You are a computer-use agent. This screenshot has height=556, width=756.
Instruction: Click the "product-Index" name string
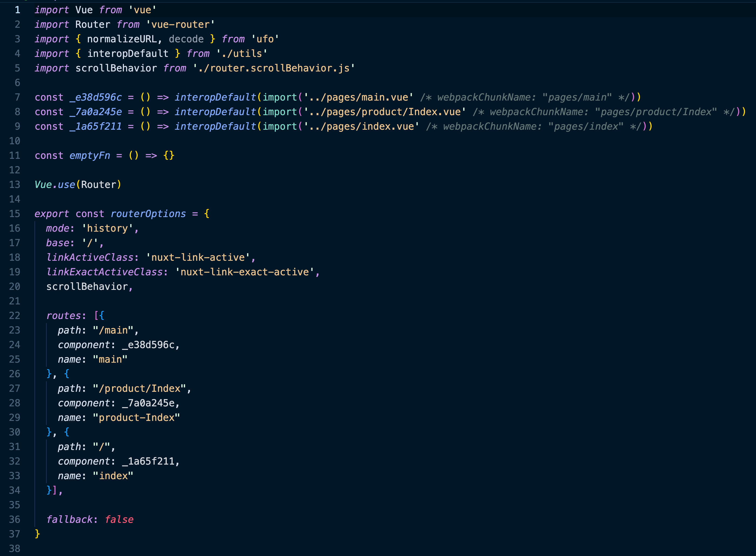click(137, 418)
